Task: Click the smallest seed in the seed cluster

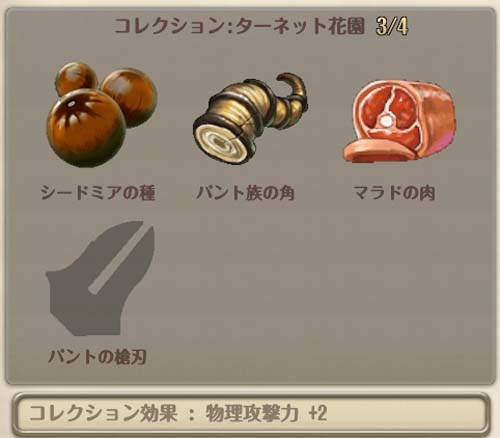Action: click(76, 78)
